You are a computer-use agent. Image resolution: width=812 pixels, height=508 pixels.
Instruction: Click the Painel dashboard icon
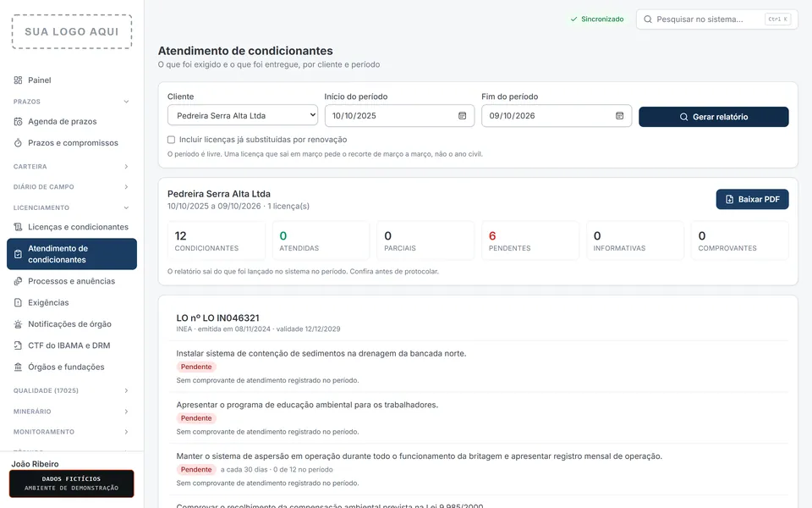[x=18, y=80]
